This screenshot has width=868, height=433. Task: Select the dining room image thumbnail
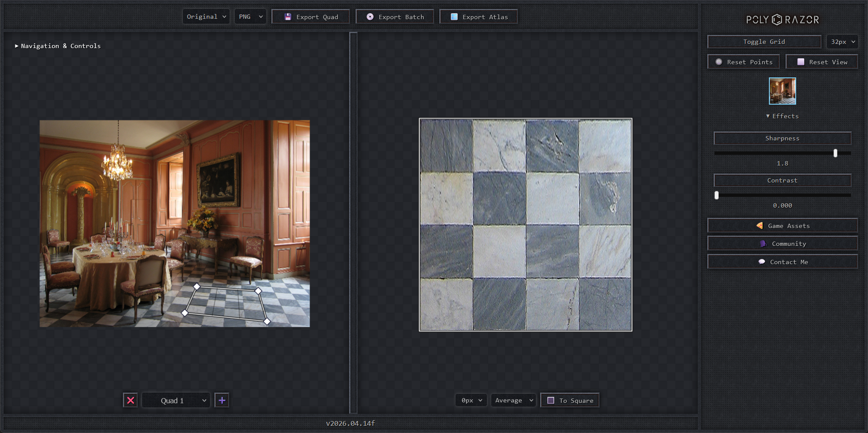pos(782,91)
